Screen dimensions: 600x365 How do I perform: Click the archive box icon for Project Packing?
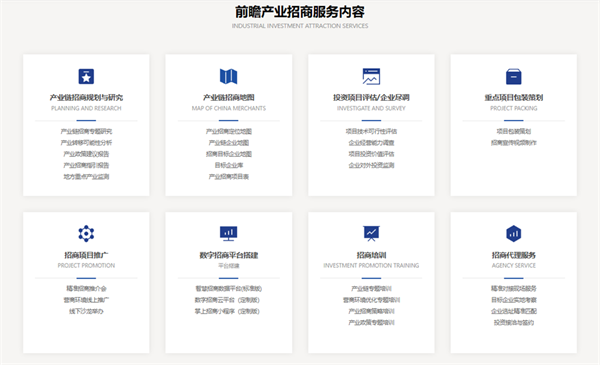[x=514, y=77]
